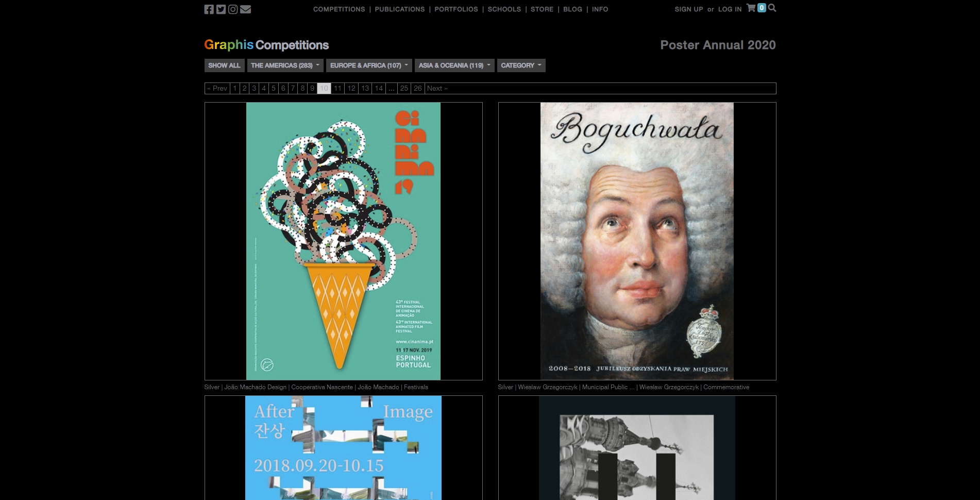The width and height of the screenshot is (980, 500).
Task: Click the Log In link
Action: click(x=730, y=9)
